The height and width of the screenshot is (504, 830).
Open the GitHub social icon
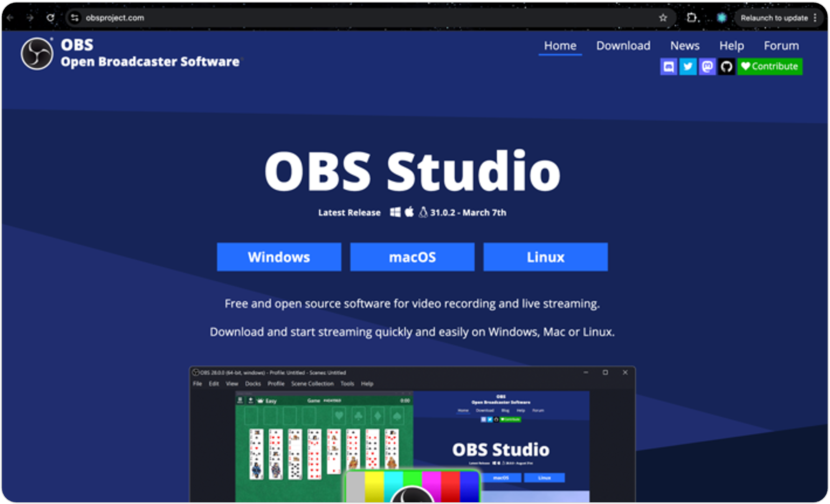[x=726, y=66]
